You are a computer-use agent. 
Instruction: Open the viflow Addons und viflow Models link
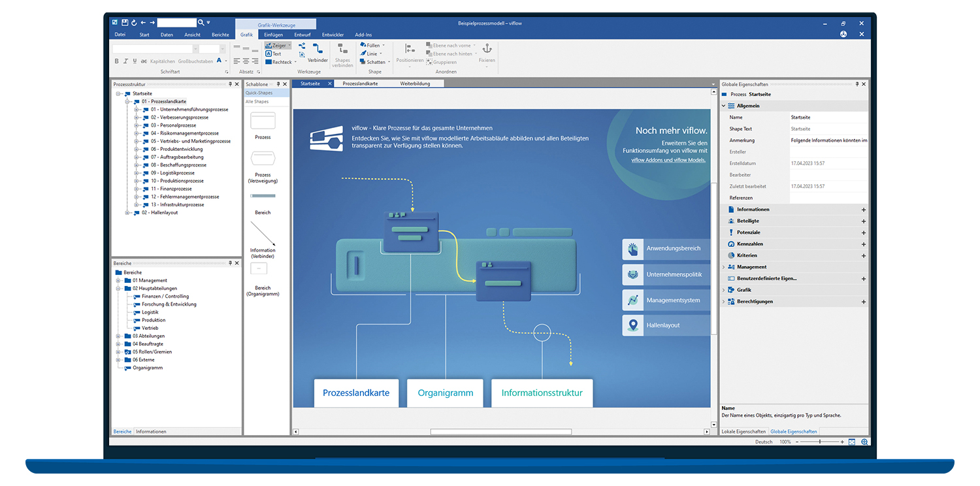tap(668, 159)
